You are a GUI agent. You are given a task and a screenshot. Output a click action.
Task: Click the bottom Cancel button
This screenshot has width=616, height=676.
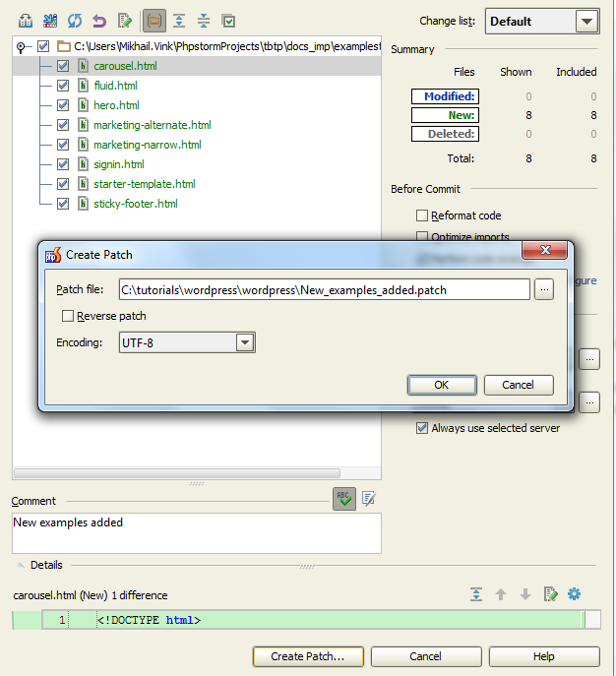[x=426, y=656]
